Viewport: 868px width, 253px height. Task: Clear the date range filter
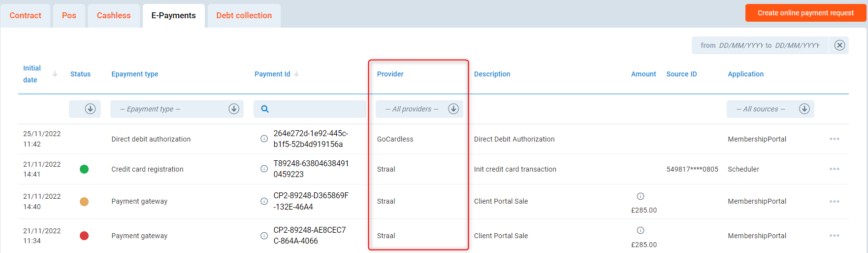point(839,45)
